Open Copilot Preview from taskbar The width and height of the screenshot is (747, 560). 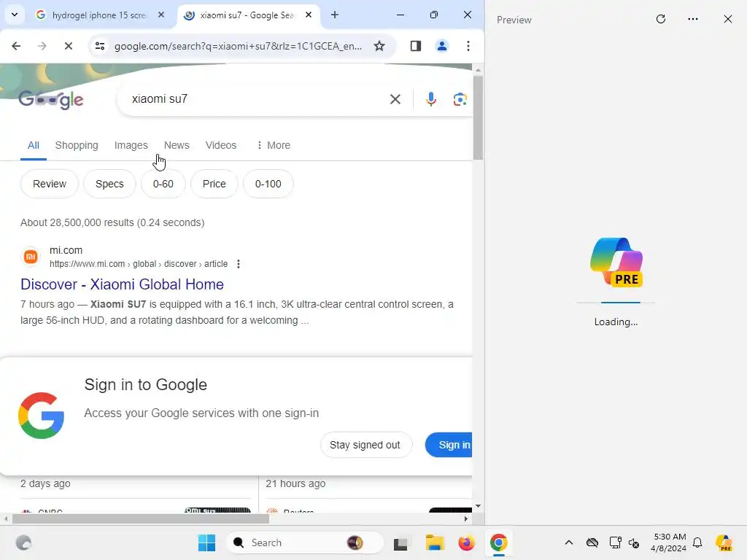724,542
